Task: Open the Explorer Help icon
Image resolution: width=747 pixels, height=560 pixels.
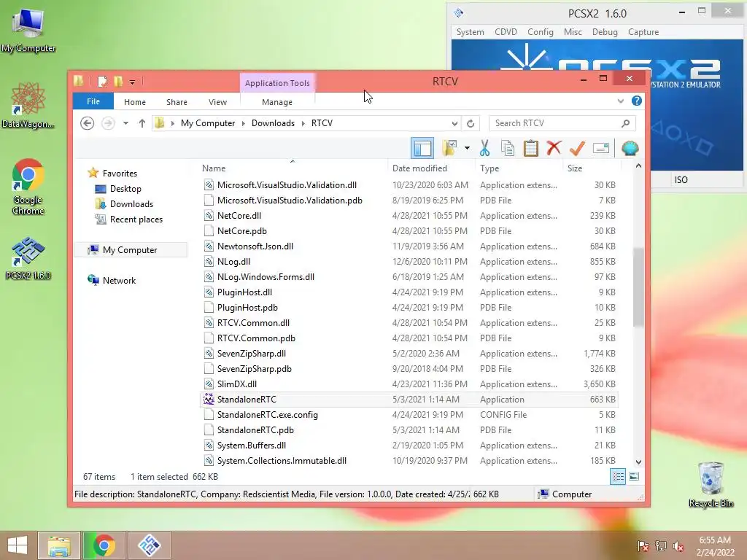Action: [x=636, y=101]
